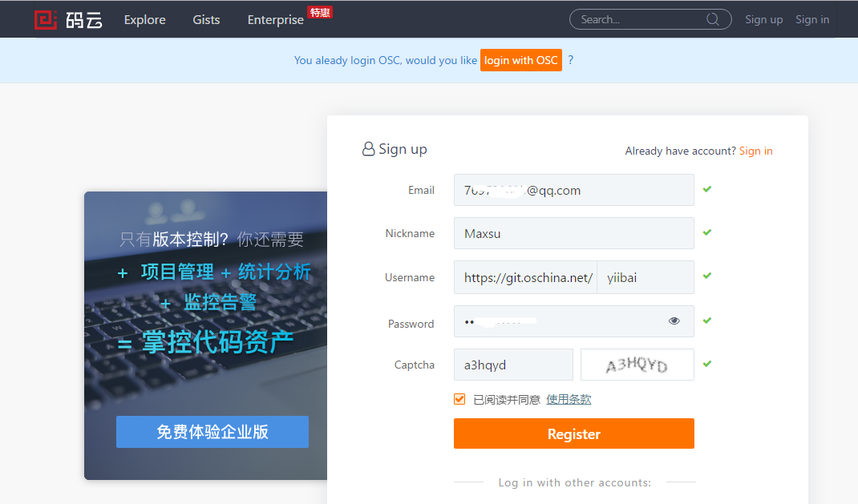Open the Enterprise menu item

point(275,20)
